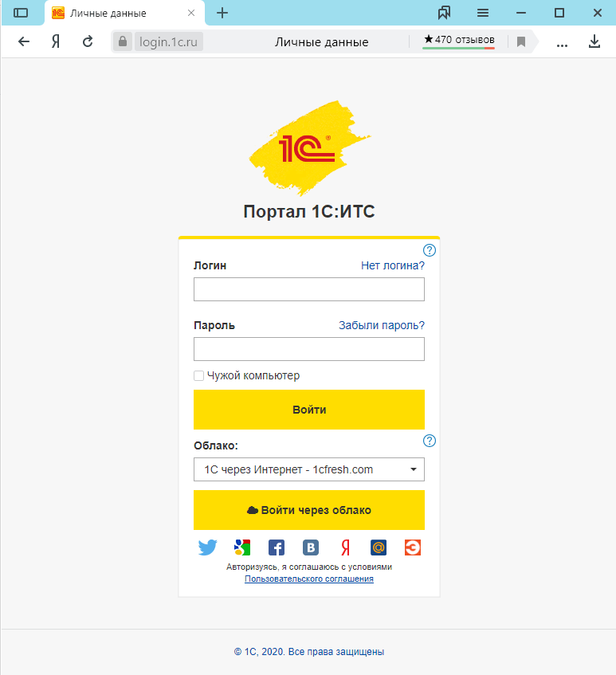
Task: Follow the Нет логина? link
Action: (x=393, y=265)
